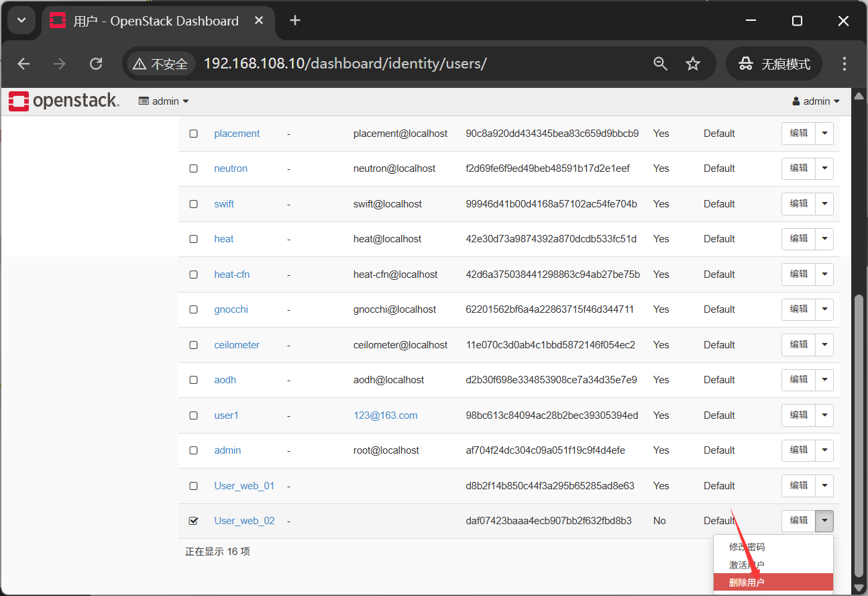Expand actions dropdown for gnocchi row
This screenshot has width=868, height=596.
824,309
